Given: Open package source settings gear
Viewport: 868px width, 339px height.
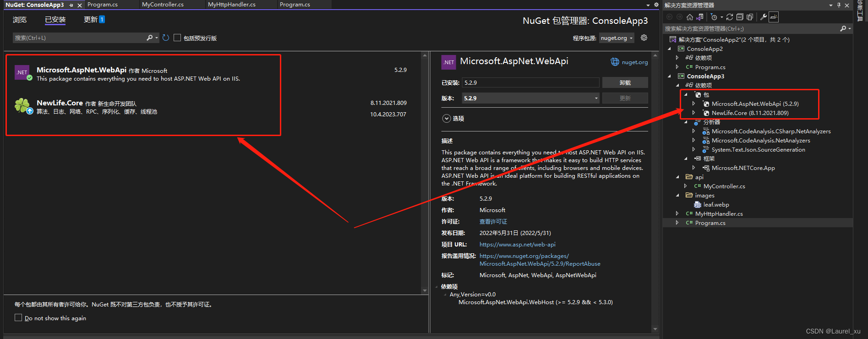Looking at the screenshot, I should click(x=644, y=38).
